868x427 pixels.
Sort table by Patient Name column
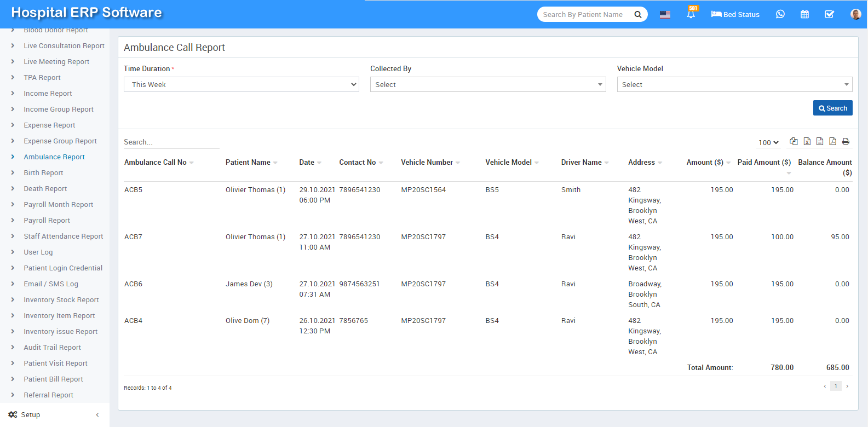[x=248, y=162]
